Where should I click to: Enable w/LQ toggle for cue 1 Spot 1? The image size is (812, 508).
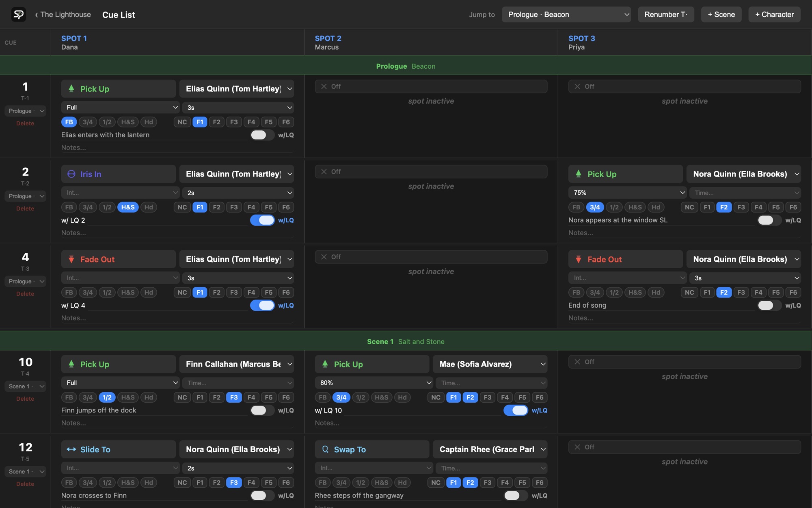click(262, 135)
